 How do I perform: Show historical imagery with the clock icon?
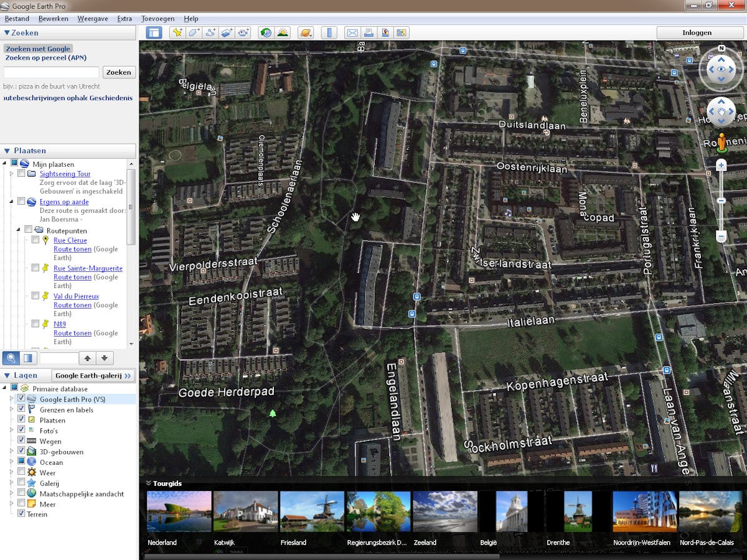click(265, 32)
